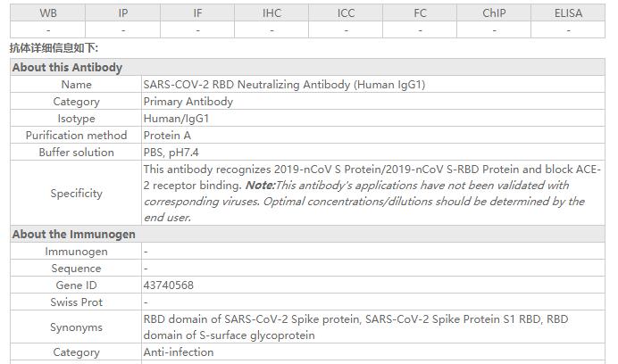Click the ChIP column header
The height and width of the screenshot is (364, 618).
click(x=494, y=13)
